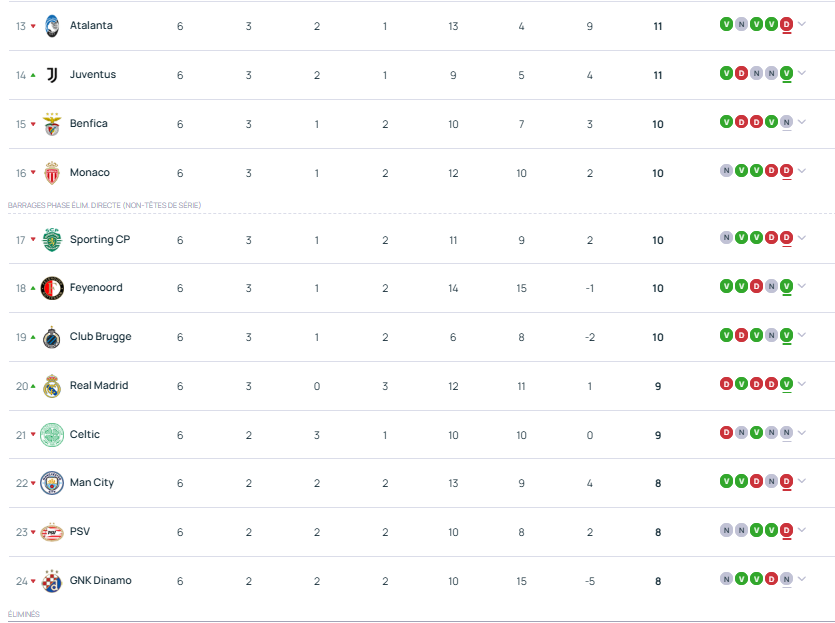This screenshot has height=623, width=835.
Task: Open the Real Madrid crest
Action: pos(52,386)
